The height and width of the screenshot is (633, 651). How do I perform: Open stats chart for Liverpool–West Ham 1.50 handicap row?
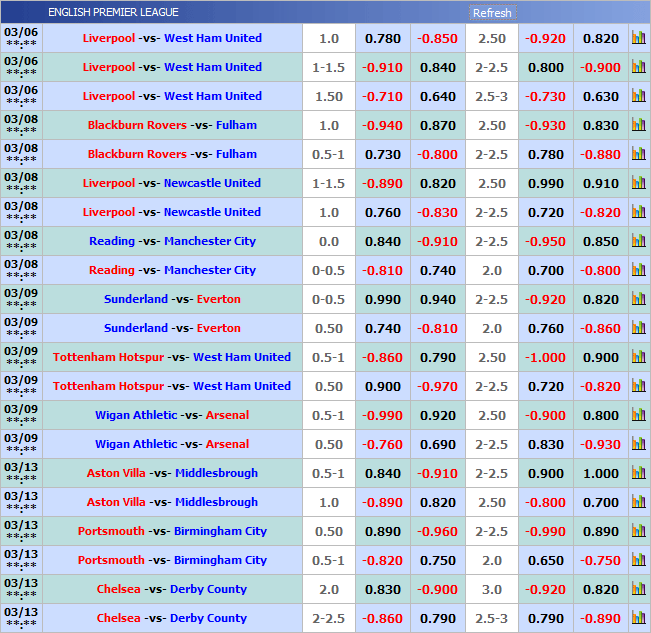click(x=639, y=96)
